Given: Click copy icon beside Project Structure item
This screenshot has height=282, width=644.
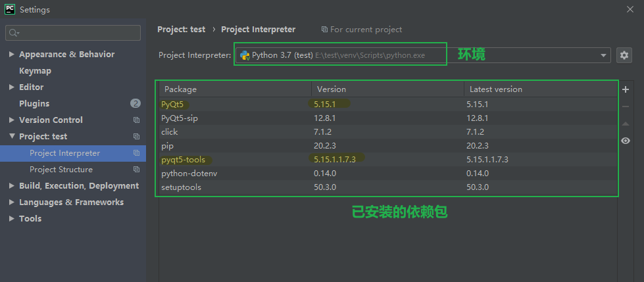Looking at the screenshot, I should click(136, 170).
